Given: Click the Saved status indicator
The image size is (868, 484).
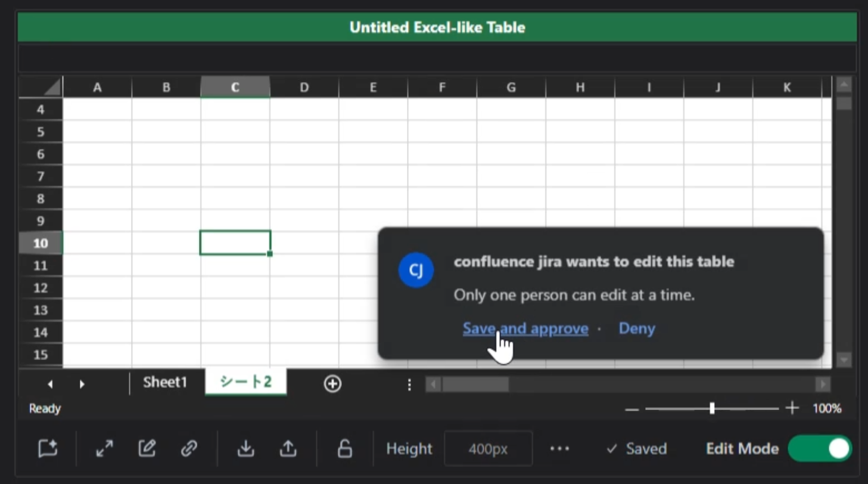Looking at the screenshot, I should tap(636, 449).
